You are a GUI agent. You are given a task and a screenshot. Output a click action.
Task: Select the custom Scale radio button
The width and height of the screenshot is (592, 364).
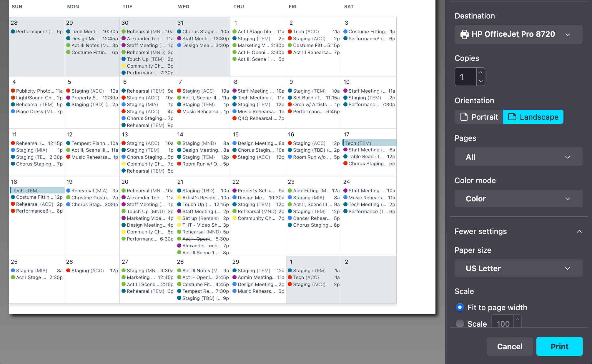click(x=460, y=323)
